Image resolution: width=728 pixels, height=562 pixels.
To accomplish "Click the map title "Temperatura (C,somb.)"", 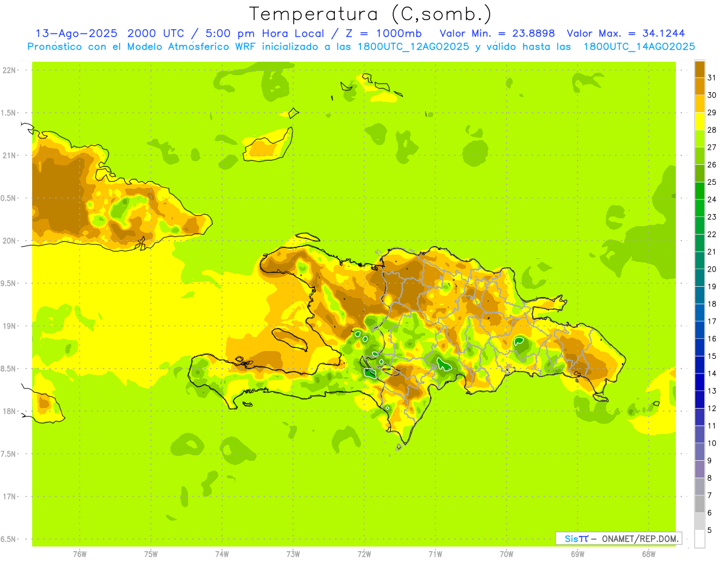I will point(370,14).
